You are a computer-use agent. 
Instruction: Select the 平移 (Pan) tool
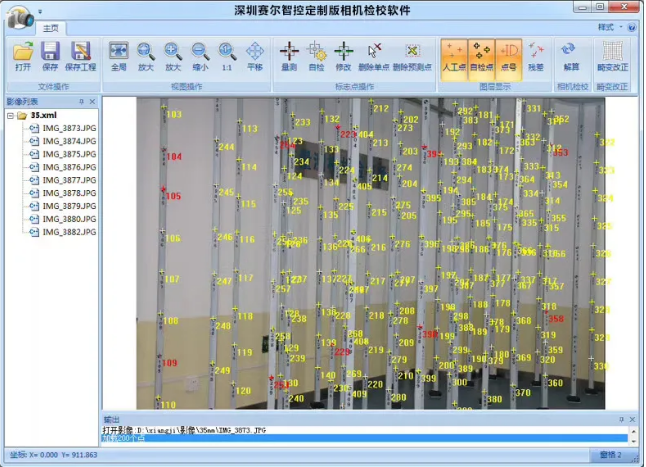(255, 56)
